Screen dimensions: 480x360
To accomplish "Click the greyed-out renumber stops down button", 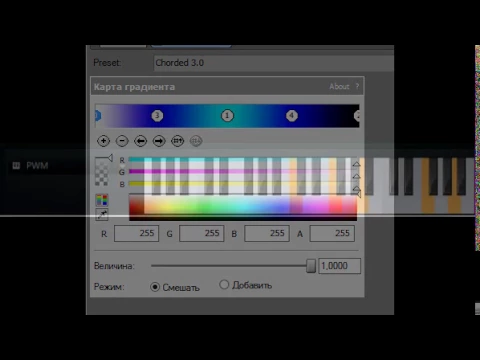I will tap(196, 141).
